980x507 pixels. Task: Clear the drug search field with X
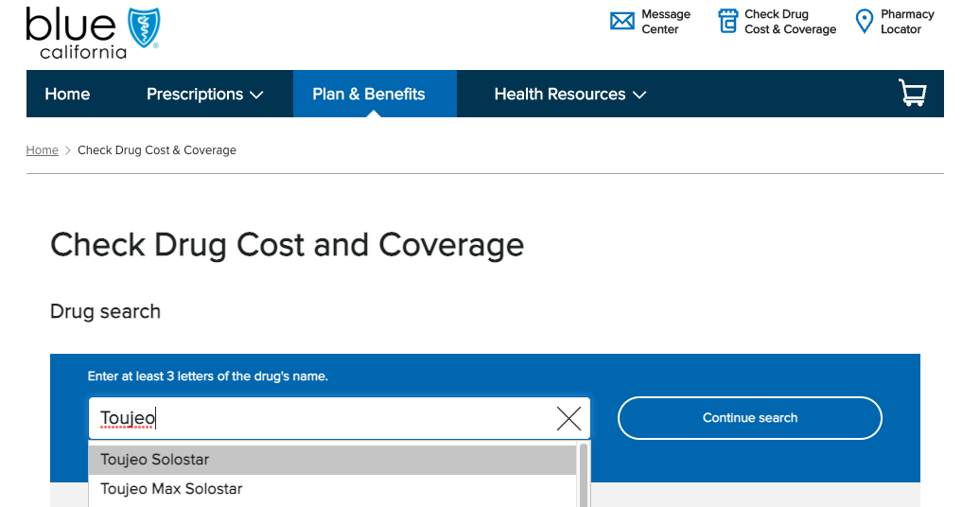click(x=569, y=418)
